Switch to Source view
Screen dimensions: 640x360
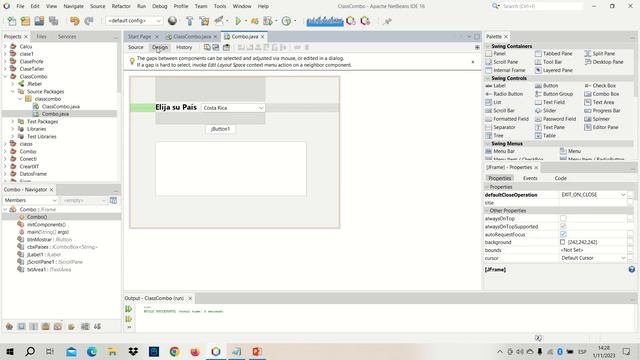pos(136,47)
